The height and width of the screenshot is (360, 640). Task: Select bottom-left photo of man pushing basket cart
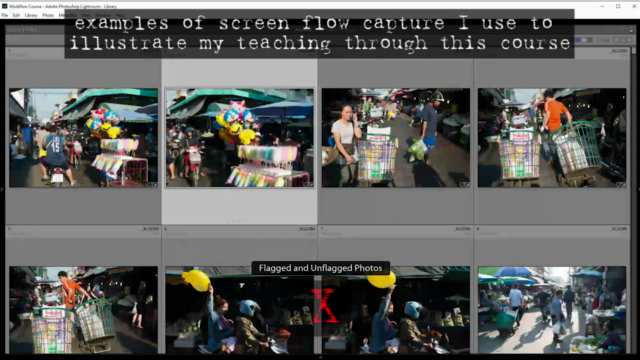point(83,310)
